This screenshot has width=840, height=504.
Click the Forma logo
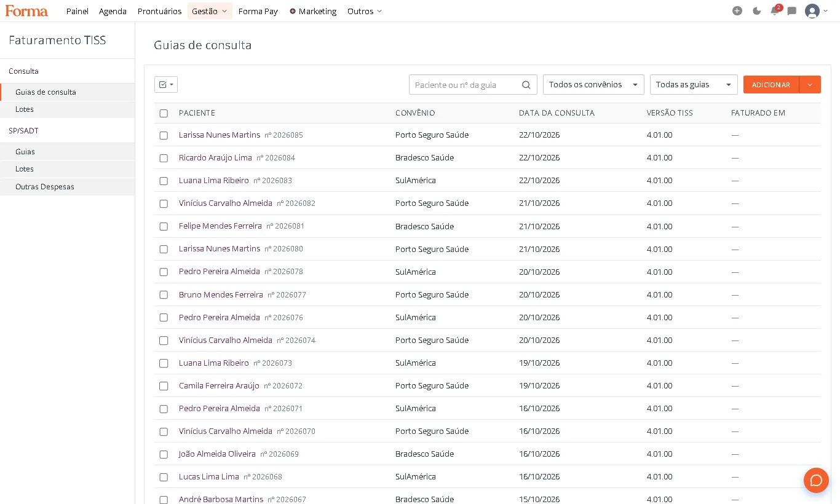(26, 10)
